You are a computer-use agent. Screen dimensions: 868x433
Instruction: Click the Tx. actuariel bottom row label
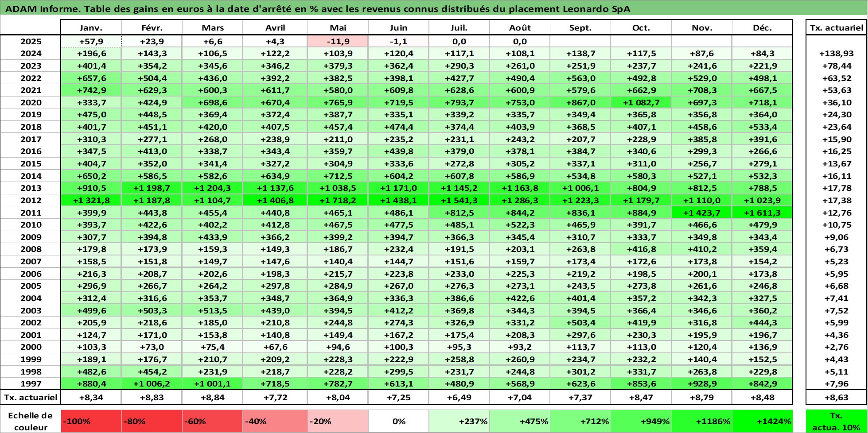pyautogui.click(x=31, y=397)
